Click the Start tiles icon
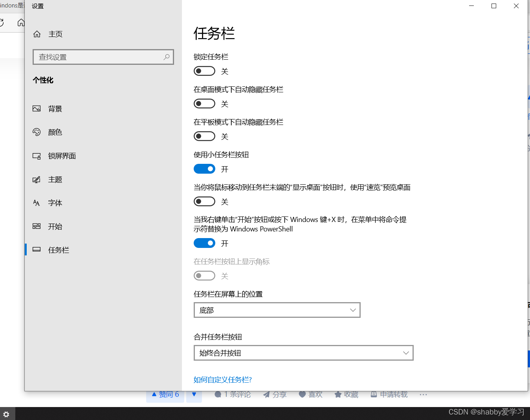The image size is (530, 420). [x=37, y=226]
